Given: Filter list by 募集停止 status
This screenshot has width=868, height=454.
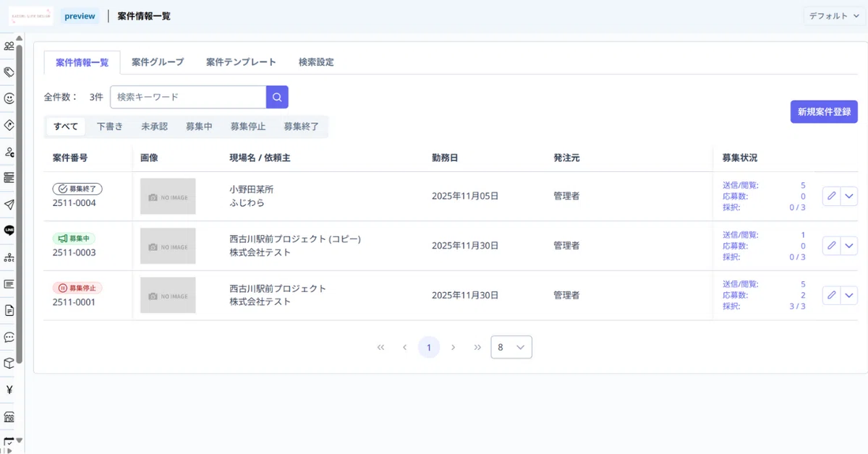Looking at the screenshot, I should [248, 127].
